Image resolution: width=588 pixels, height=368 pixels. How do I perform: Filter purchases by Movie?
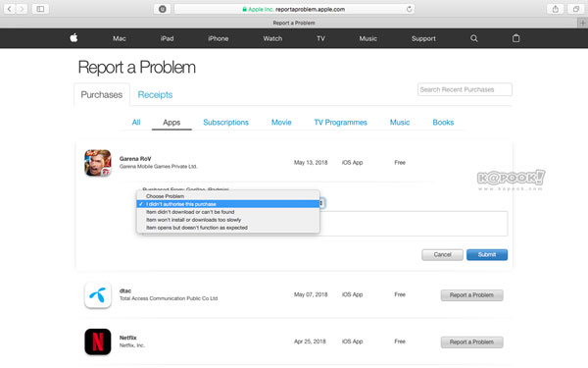[x=281, y=122]
